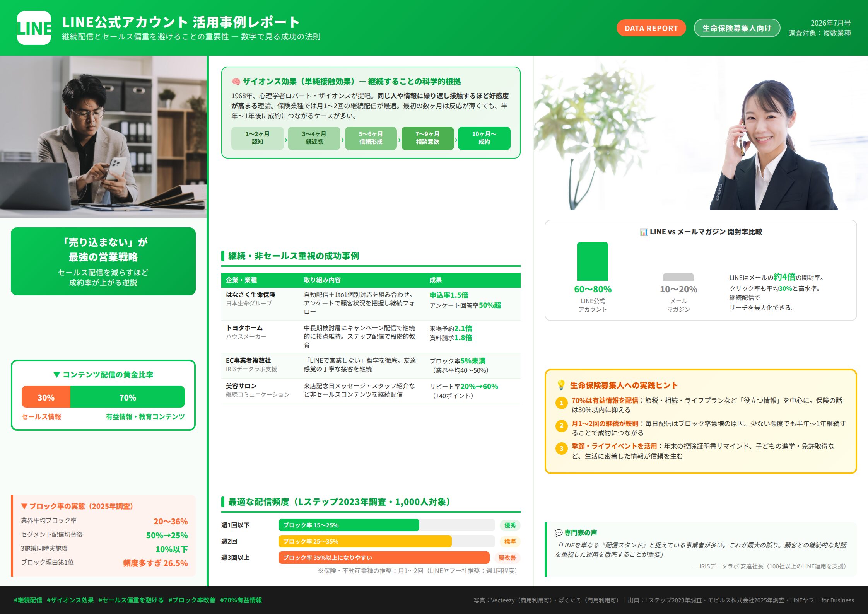868x614 pixels.
Task: Open the photo of woman on phone
Action: pos(700,133)
